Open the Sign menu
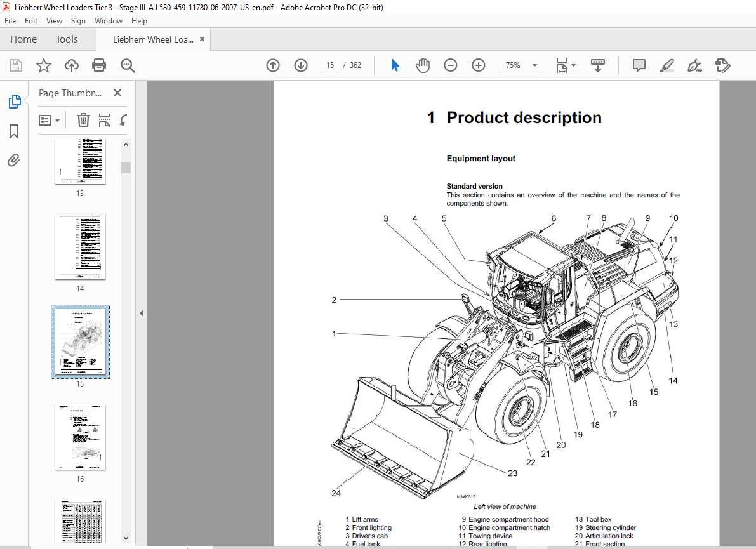 78,21
